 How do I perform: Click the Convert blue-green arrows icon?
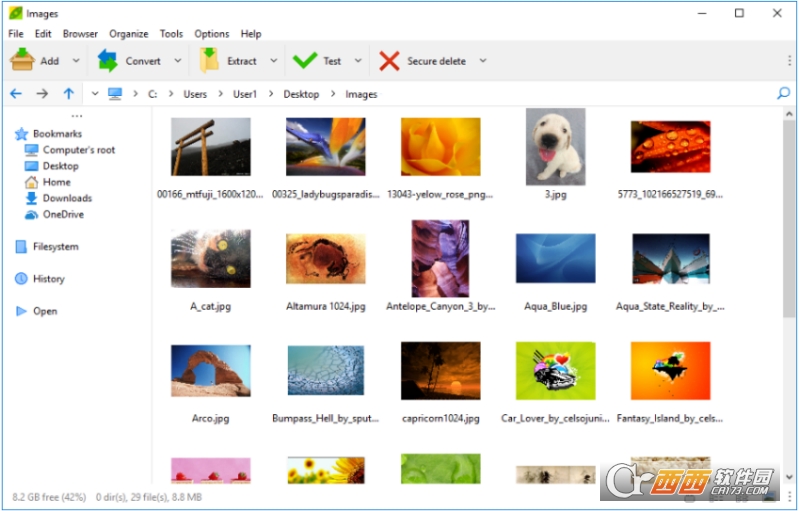108,60
